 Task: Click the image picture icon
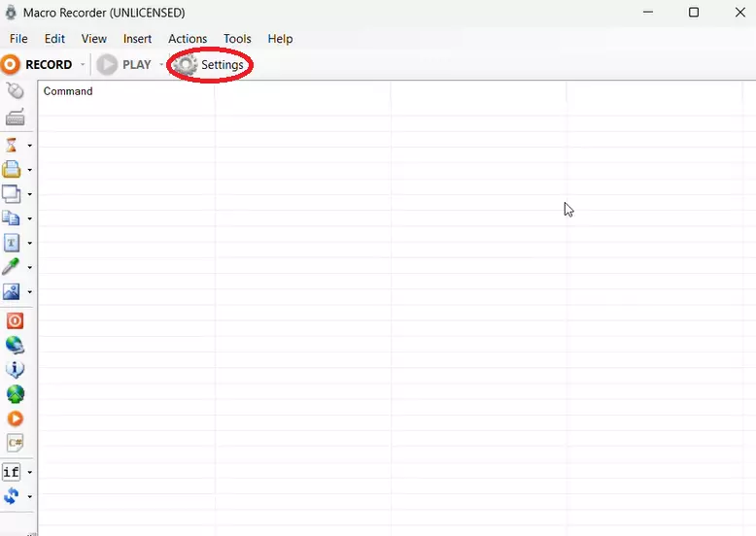pos(12,291)
